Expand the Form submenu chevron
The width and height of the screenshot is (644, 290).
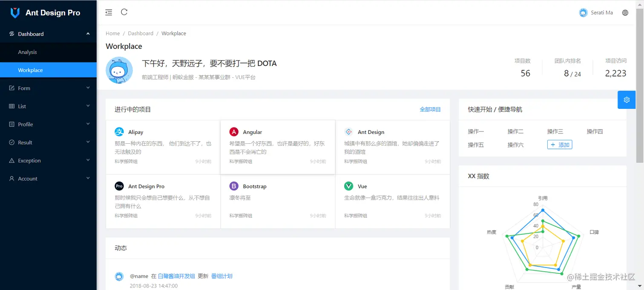point(88,88)
